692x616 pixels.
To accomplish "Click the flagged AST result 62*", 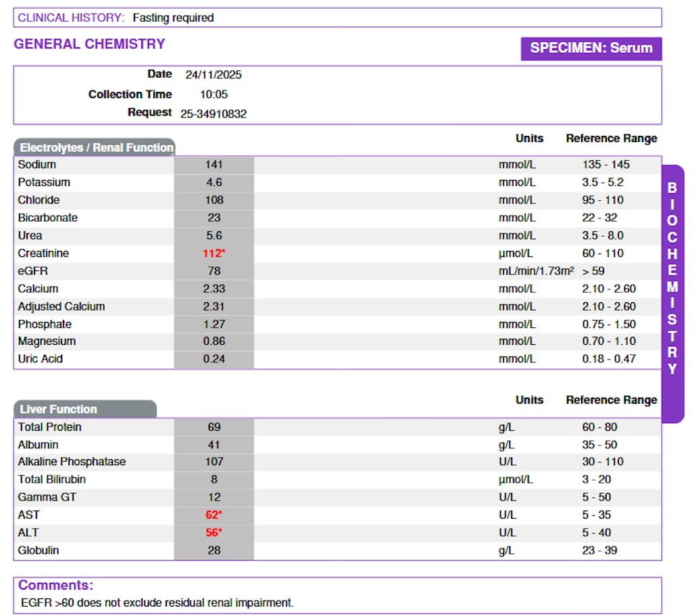I will click(214, 515).
